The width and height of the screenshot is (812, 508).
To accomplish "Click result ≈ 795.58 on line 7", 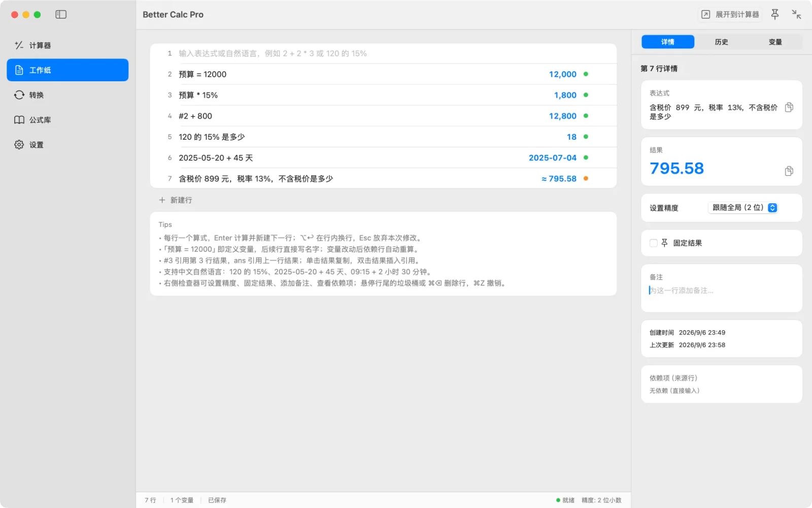I will (x=559, y=179).
